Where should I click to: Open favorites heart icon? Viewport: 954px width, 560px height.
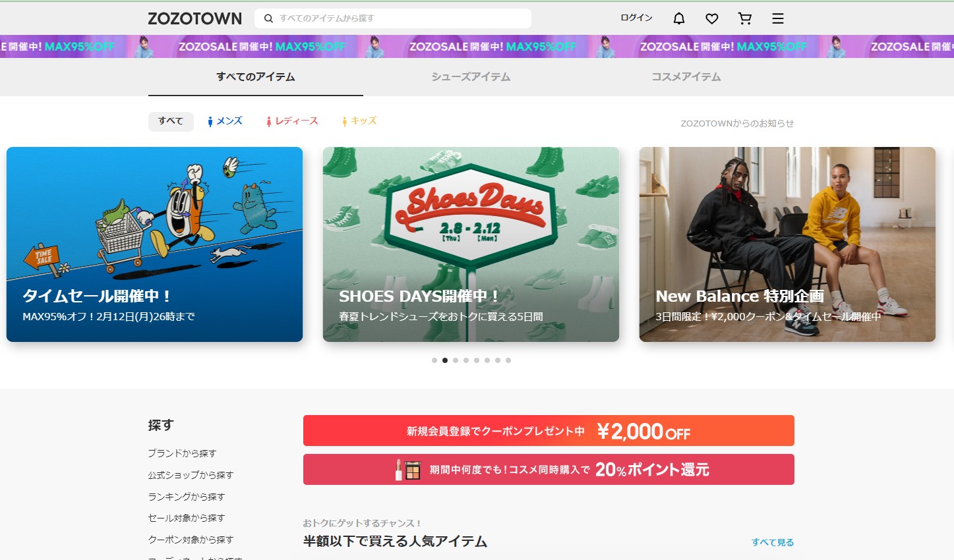point(712,18)
